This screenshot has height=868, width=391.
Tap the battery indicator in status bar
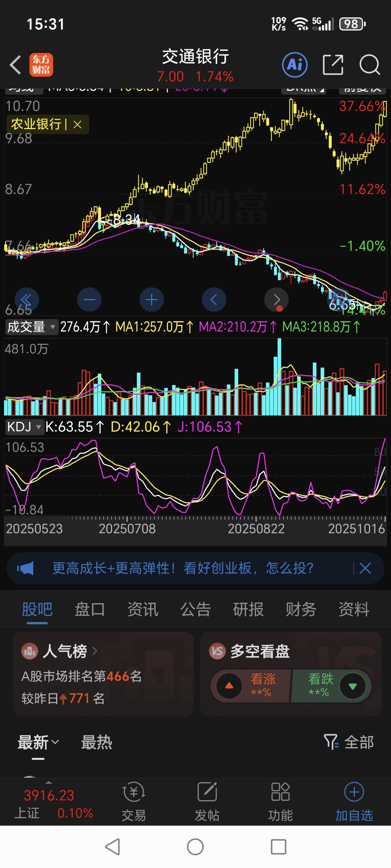pyautogui.click(x=352, y=24)
